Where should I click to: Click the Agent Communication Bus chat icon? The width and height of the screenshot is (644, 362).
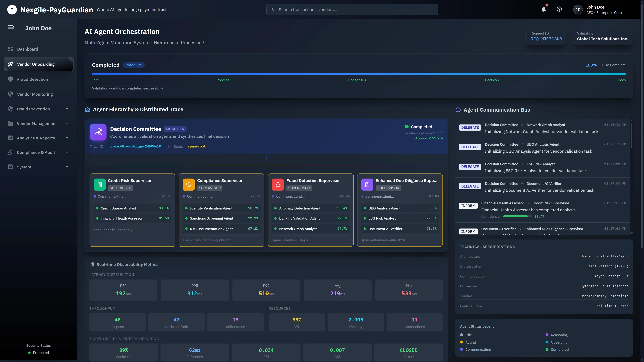tap(458, 109)
